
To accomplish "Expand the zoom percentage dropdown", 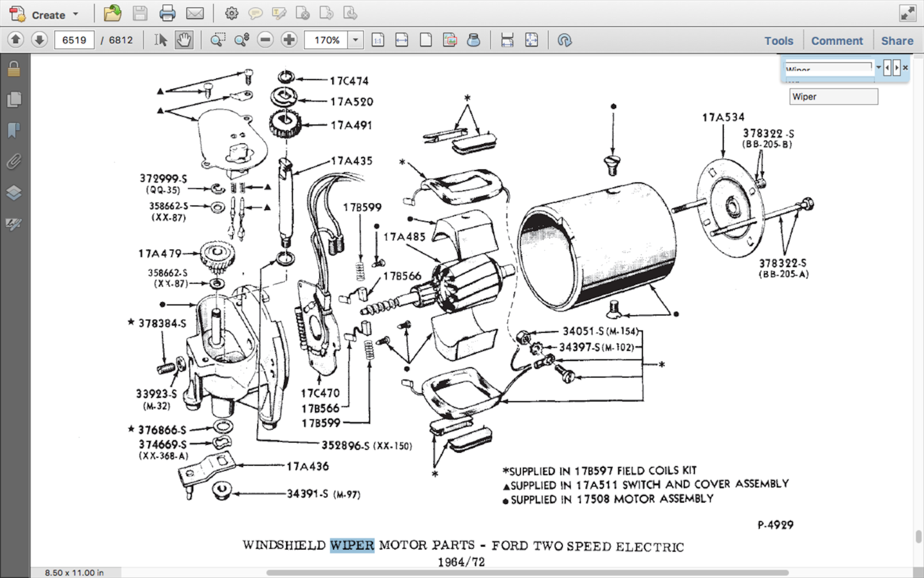I will click(x=355, y=40).
